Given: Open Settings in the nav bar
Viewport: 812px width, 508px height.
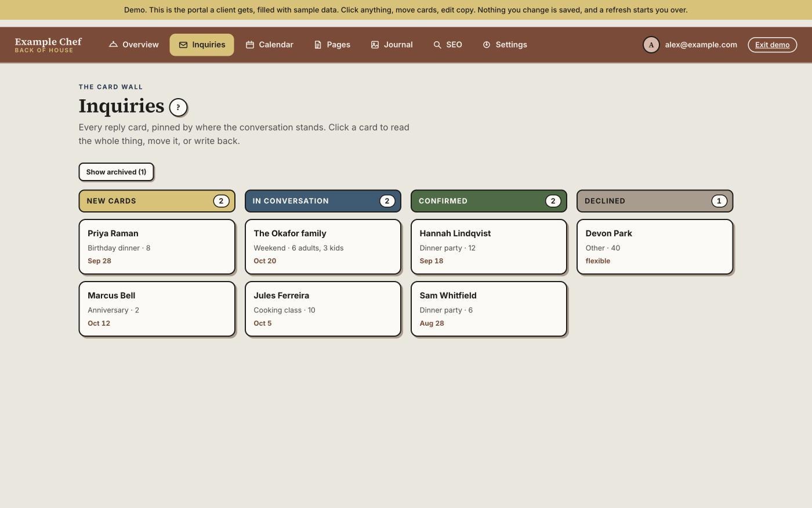Looking at the screenshot, I should [505, 45].
